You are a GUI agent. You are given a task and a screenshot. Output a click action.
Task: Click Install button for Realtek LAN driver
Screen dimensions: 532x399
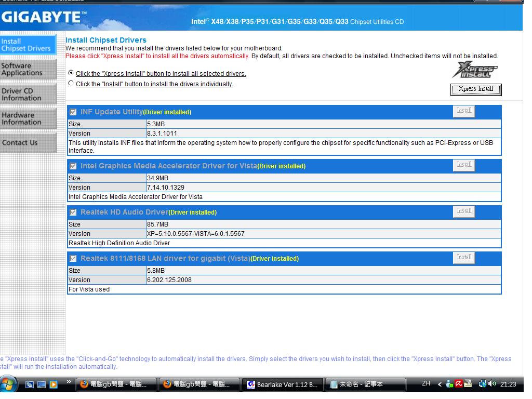[463, 257]
